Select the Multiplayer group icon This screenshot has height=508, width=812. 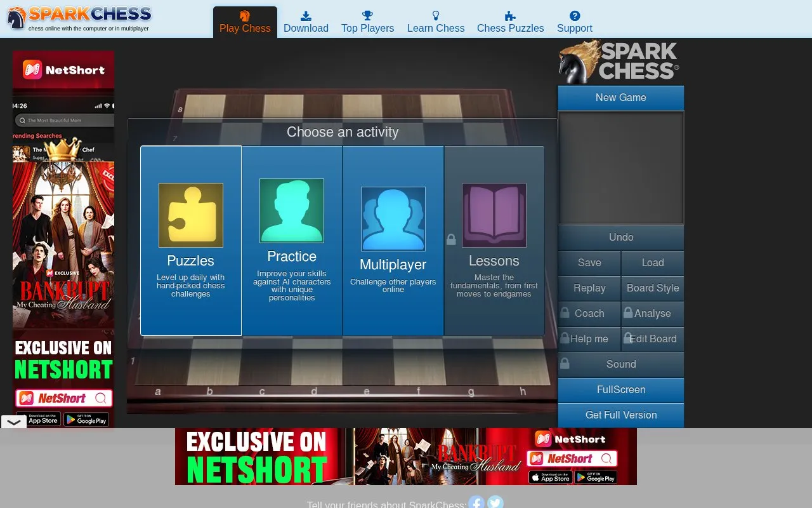(x=393, y=219)
